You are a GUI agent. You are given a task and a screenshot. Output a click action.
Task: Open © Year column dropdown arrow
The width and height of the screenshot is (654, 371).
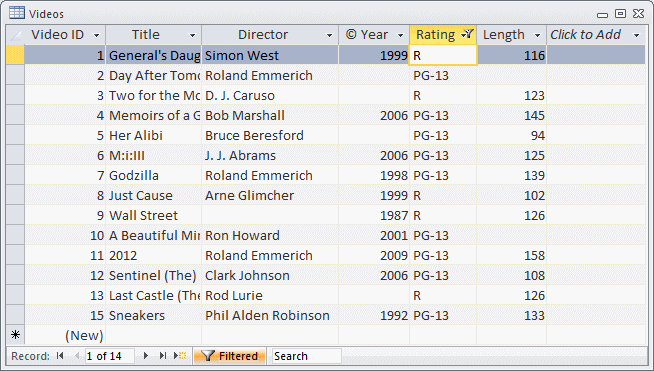400,35
